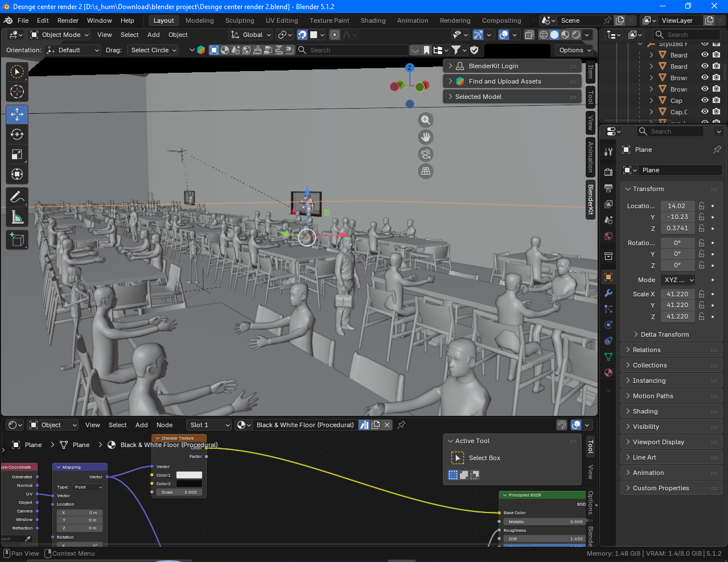Switch perspective/orthographic grid icon
Viewport: 728px width, 562px height.
tap(426, 171)
